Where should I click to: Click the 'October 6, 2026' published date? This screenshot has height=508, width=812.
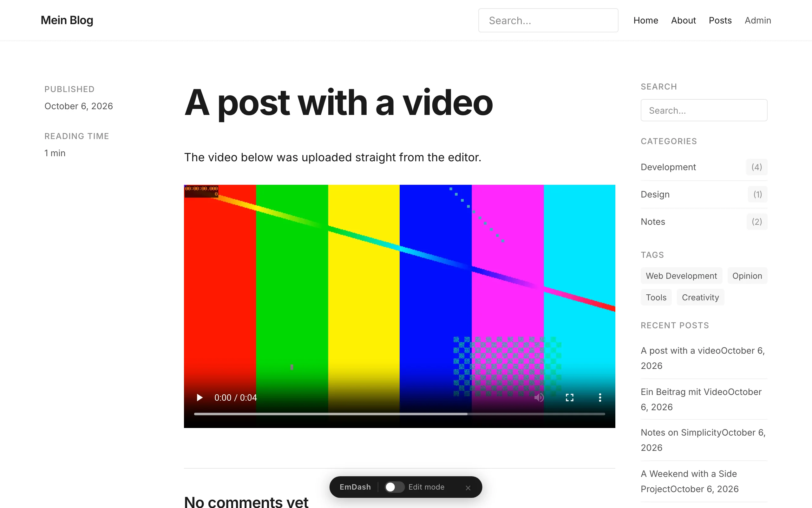click(79, 106)
